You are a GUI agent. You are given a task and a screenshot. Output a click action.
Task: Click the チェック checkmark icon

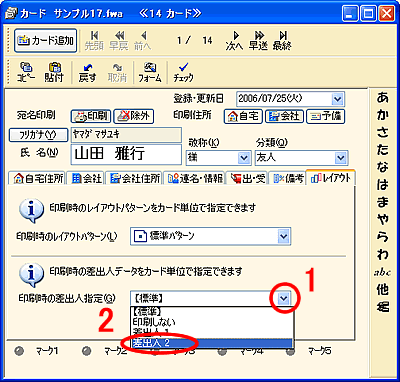click(x=183, y=72)
